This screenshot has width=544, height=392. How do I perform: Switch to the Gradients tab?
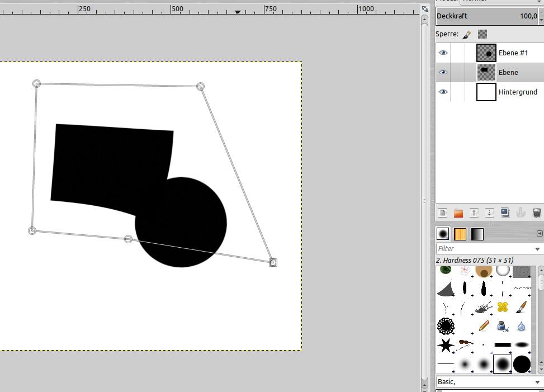pyautogui.click(x=477, y=234)
